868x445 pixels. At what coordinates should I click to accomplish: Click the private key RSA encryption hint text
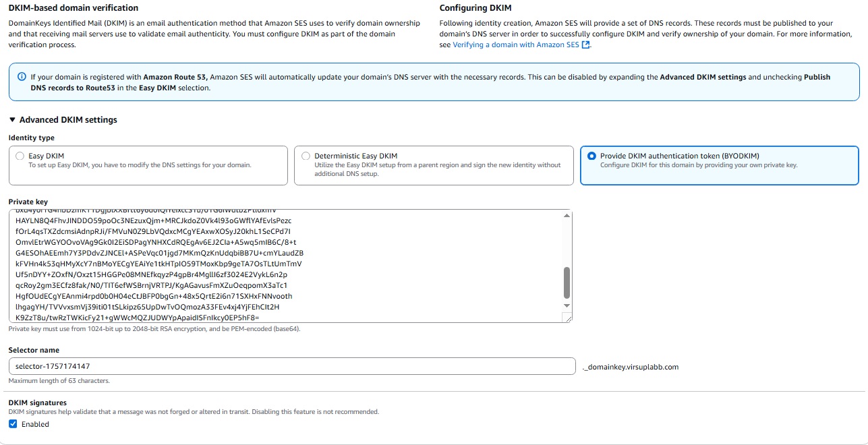154,329
